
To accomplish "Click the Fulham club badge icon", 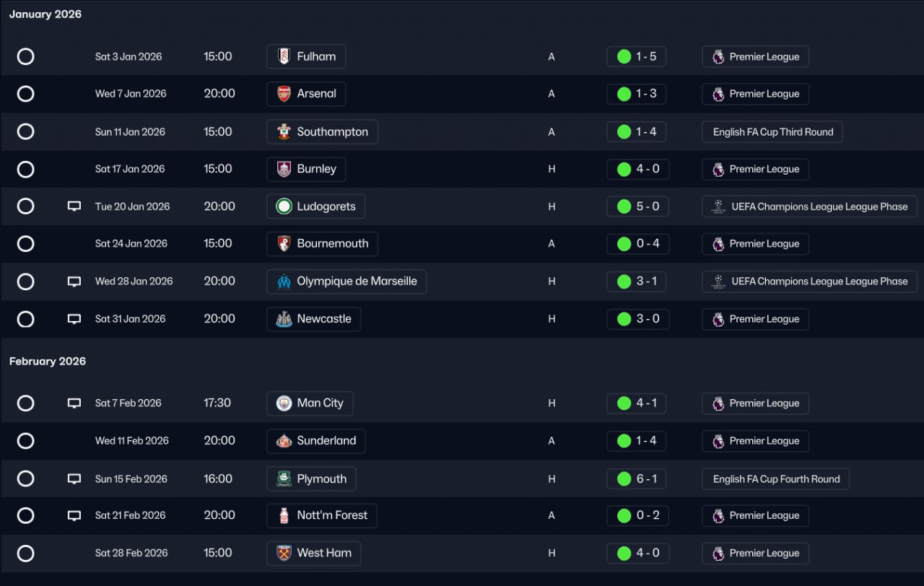I will pyautogui.click(x=284, y=56).
